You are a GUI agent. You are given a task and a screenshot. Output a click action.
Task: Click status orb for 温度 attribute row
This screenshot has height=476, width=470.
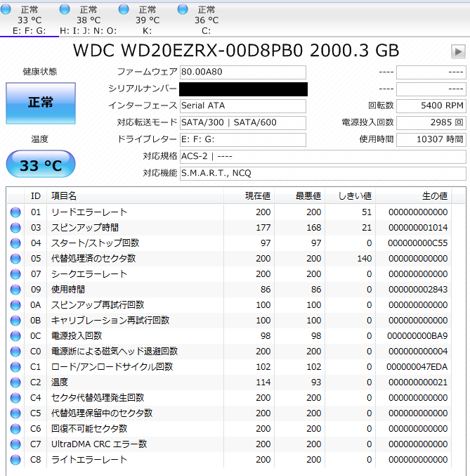[15, 382]
